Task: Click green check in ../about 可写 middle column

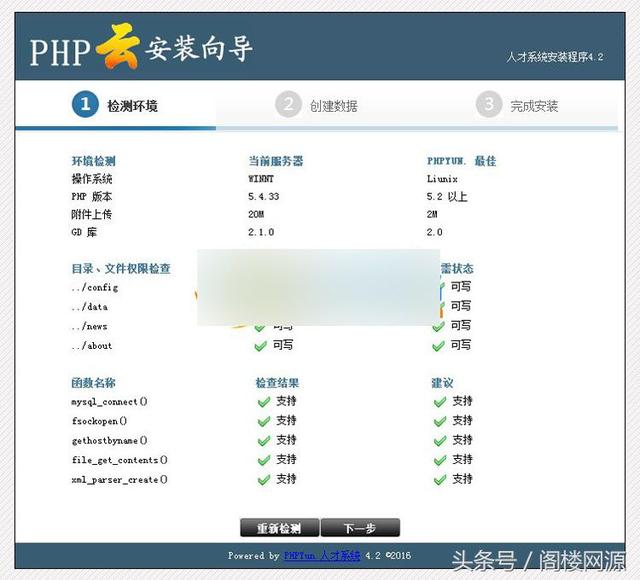Action: coord(260,346)
